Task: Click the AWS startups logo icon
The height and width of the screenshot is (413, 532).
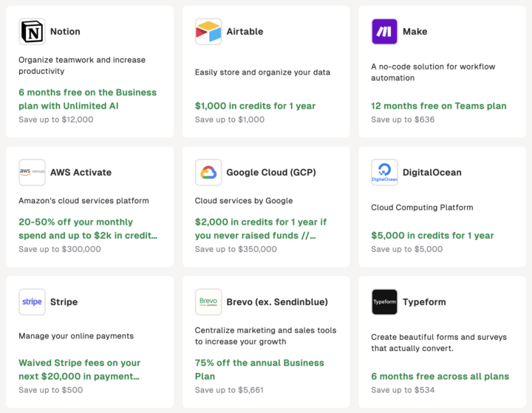Action: (x=32, y=172)
